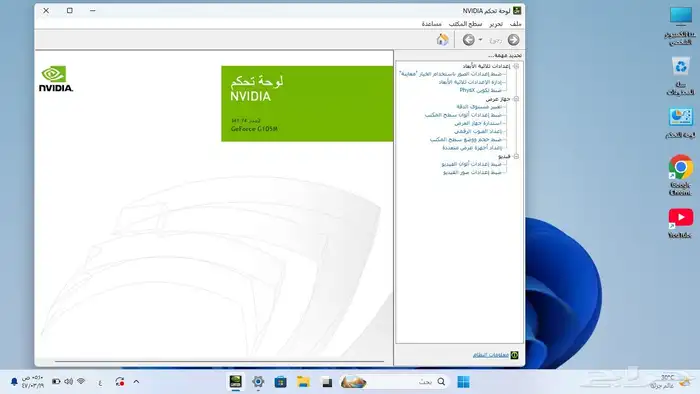Open the مساعدة (Help) menu
Image resolution: width=700 pixels, height=394 pixels.
(432, 24)
